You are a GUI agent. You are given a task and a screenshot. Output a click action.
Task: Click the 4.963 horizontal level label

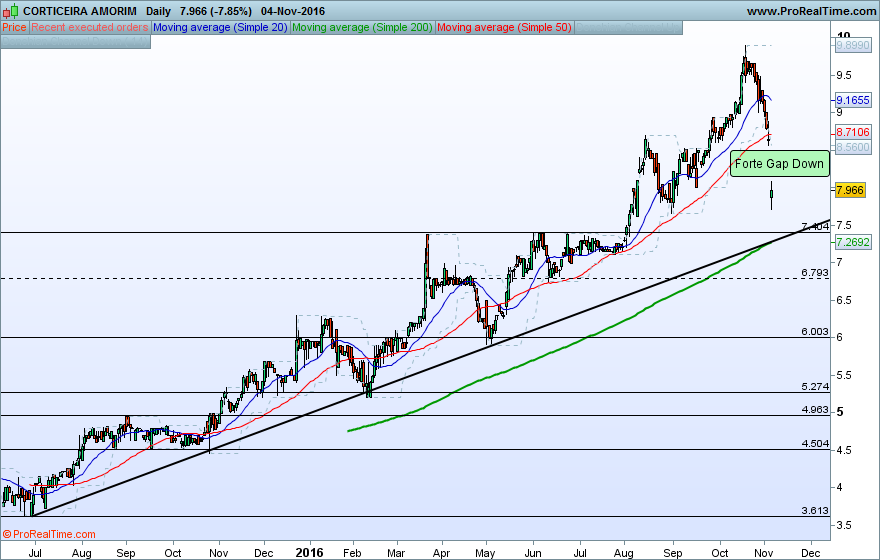pos(815,410)
